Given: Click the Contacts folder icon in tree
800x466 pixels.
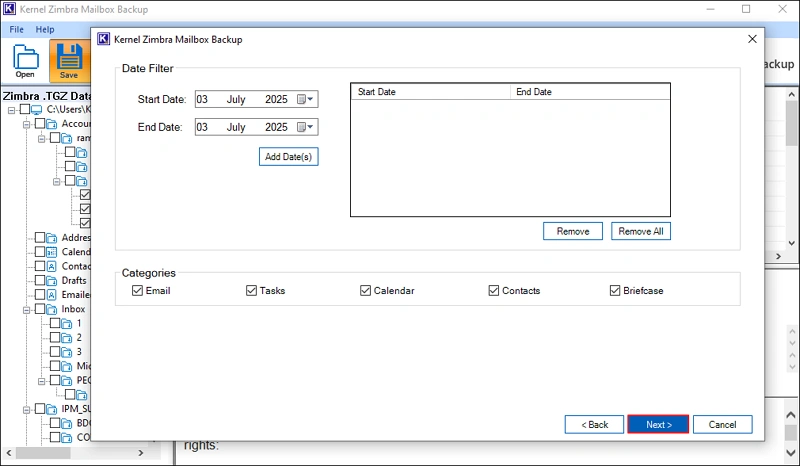Looking at the screenshot, I should click(x=52, y=266).
